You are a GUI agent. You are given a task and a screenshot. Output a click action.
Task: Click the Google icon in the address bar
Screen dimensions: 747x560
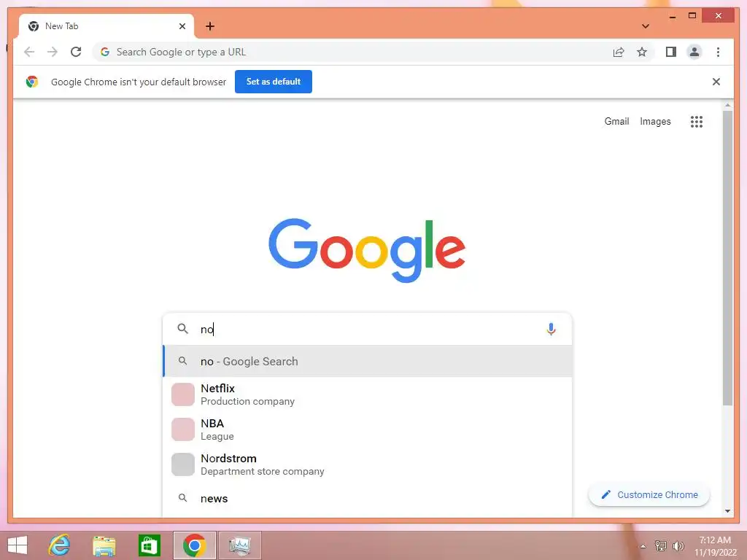click(x=105, y=52)
